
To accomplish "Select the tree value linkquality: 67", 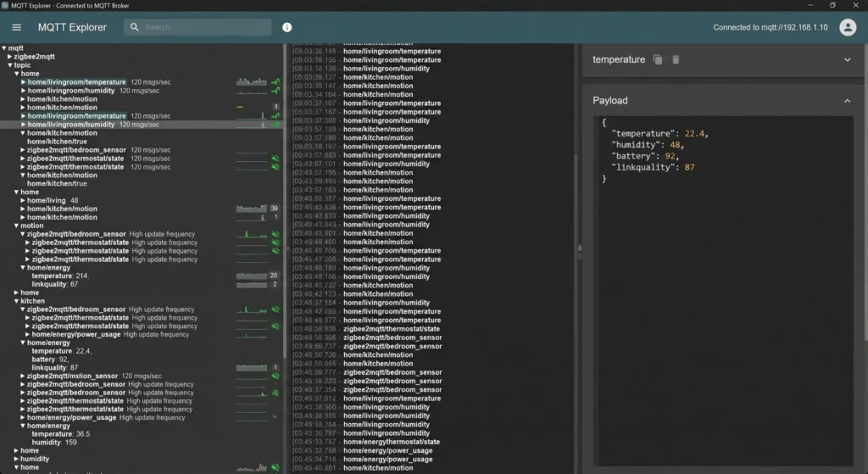I will (55, 284).
